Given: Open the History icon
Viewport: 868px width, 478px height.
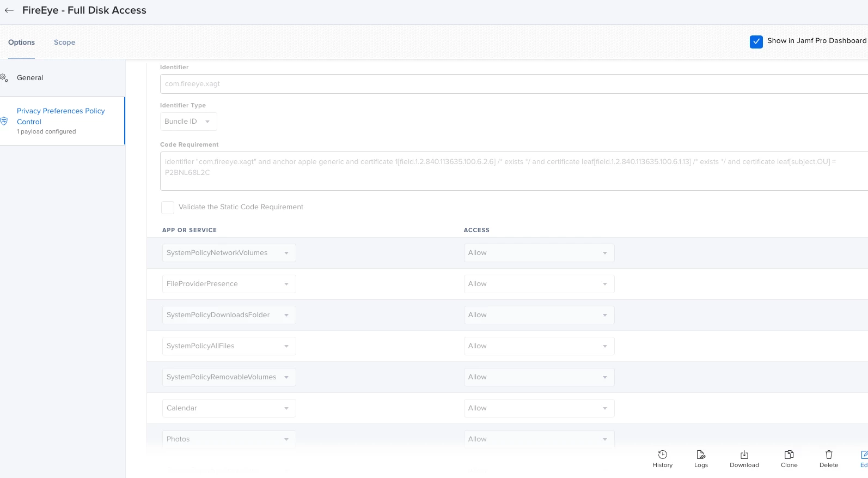Looking at the screenshot, I should tap(663, 455).
